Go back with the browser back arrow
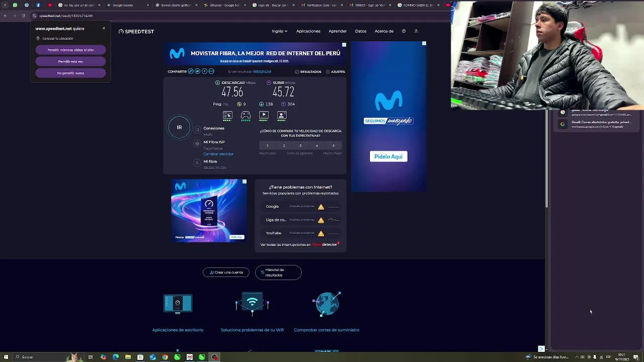 (x=5, y=16)
